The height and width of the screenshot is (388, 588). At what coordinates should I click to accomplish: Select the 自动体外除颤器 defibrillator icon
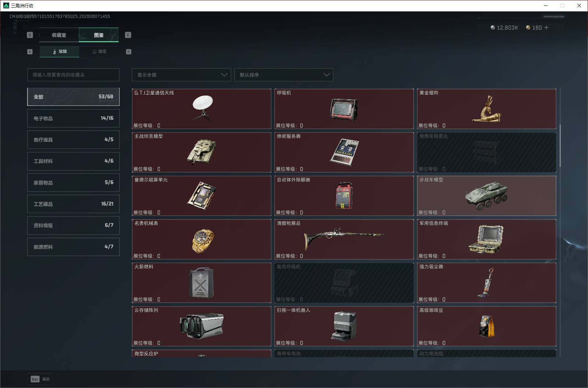pyautogui.click(x=344, y=195)
